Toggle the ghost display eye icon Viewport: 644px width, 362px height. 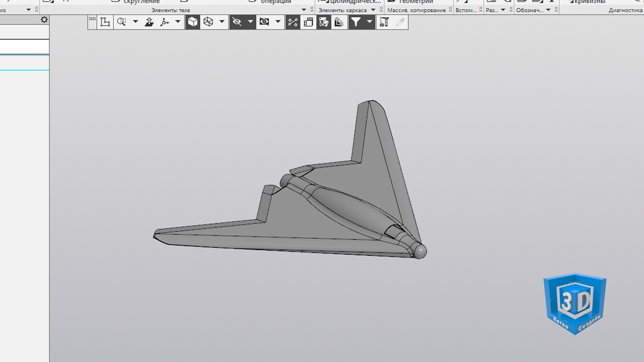[264, 22]
